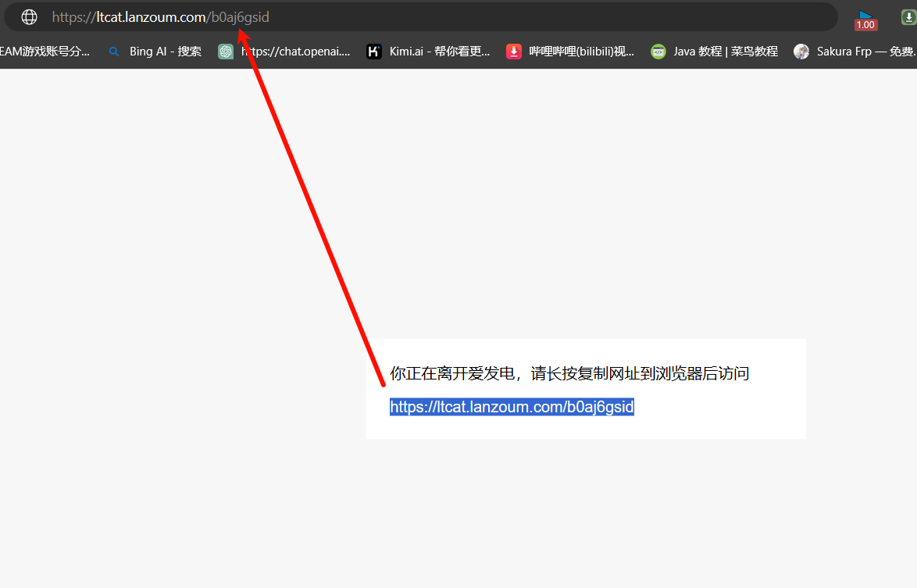917x588 pixels.
Task: Click the globe icon in the address bar
Action: (x=29, y=16)
